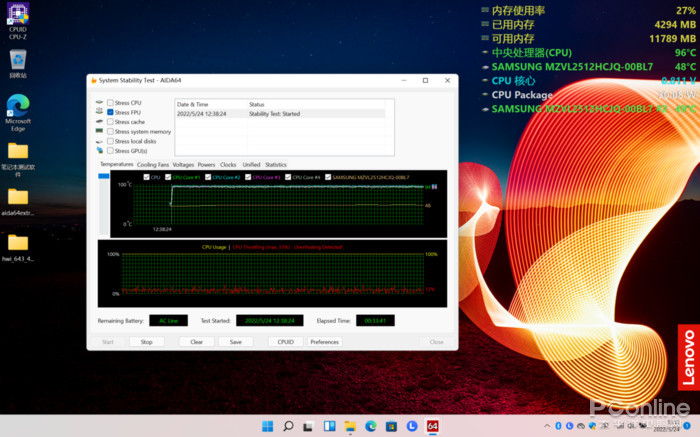
Task: Open the hwi_643_4... desktop folder
Action: click(x=18, y=248)
